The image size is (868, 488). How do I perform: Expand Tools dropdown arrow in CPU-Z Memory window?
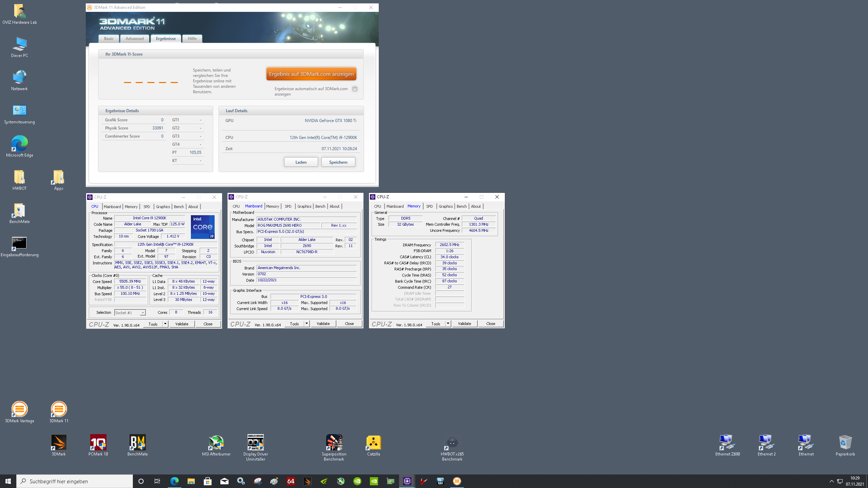[448, 324]
